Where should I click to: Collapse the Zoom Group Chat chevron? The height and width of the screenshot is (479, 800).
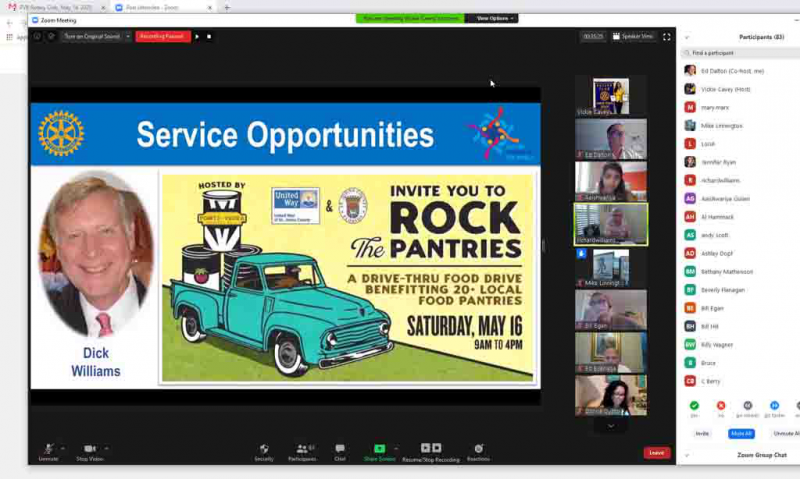tap(687, 455)
